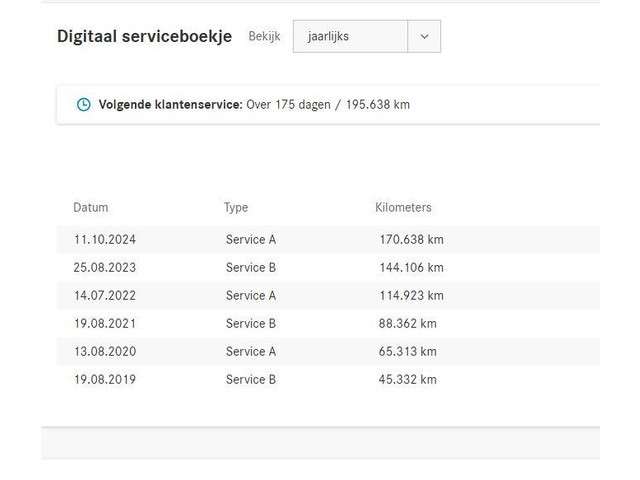The image size is (640, 480).
Task: Select the jaarlijks view combo box field
Action: pos(350,37)
